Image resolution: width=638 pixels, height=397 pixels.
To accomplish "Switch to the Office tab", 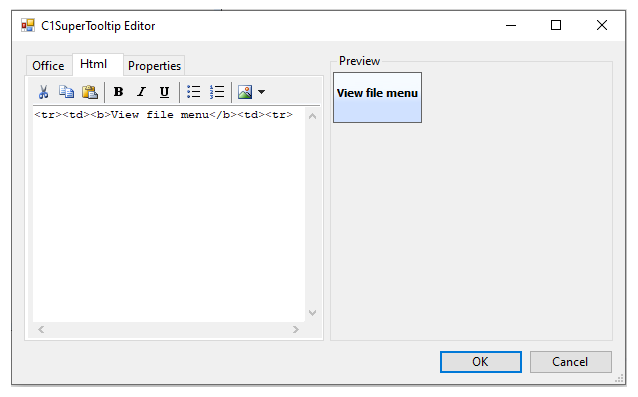I will click(48, 65).
